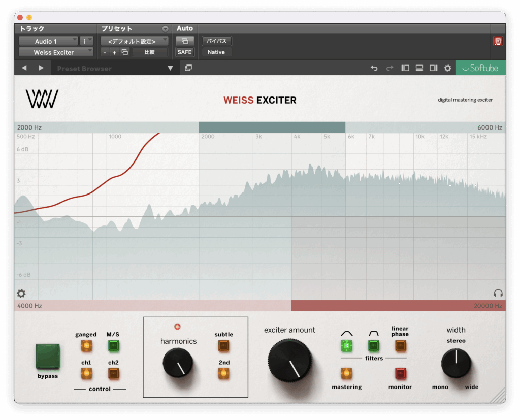The image size is (520, 420).
Task: Click the resize grip at window corner
Action: 498,396
